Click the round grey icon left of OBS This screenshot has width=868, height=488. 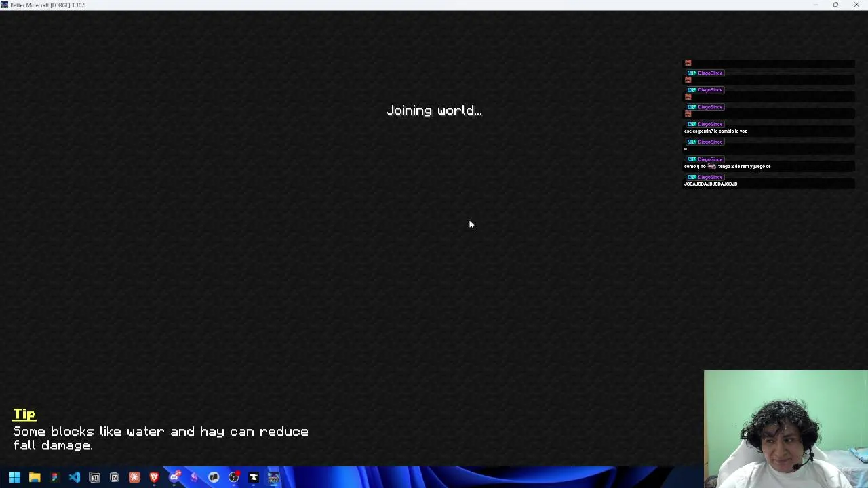coord(214,477)
